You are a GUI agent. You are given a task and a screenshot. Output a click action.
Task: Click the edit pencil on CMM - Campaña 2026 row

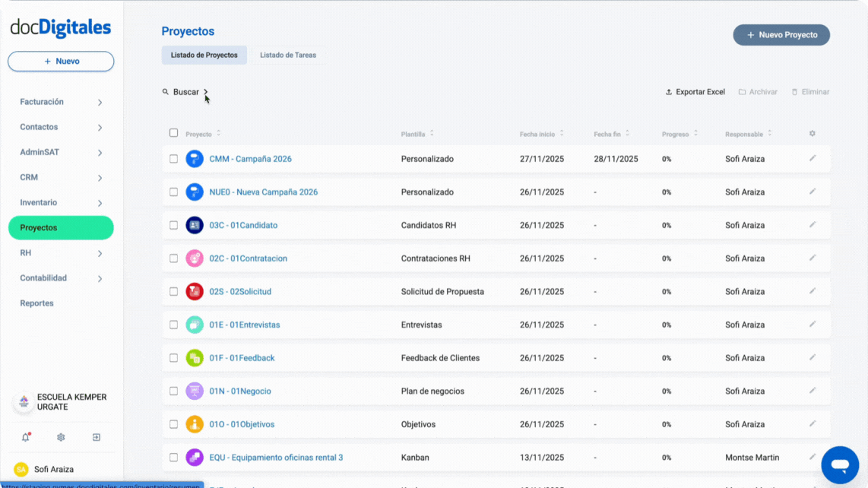813,159
